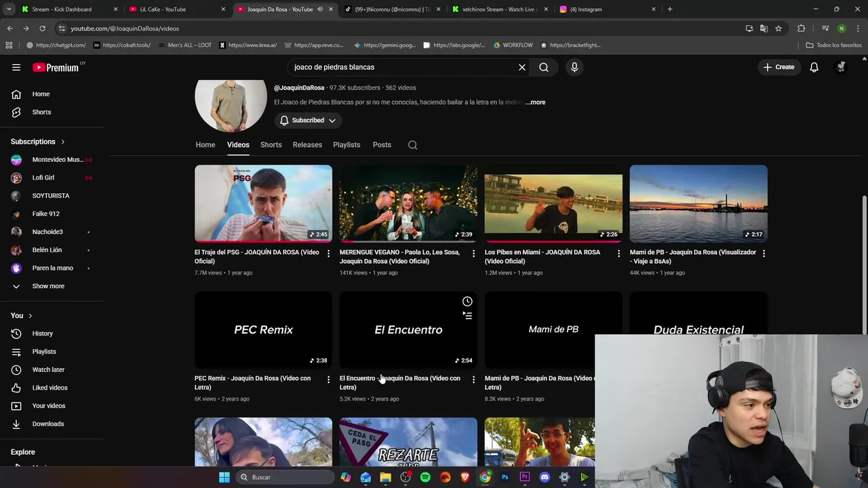Open the Windows Start menu
Screen dimensions: 868x488
click(x=224, y=477)
